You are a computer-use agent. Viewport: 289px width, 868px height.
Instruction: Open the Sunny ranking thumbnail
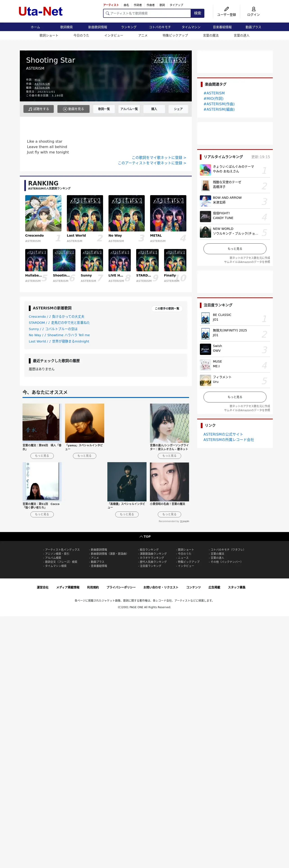tap(92, 260)
